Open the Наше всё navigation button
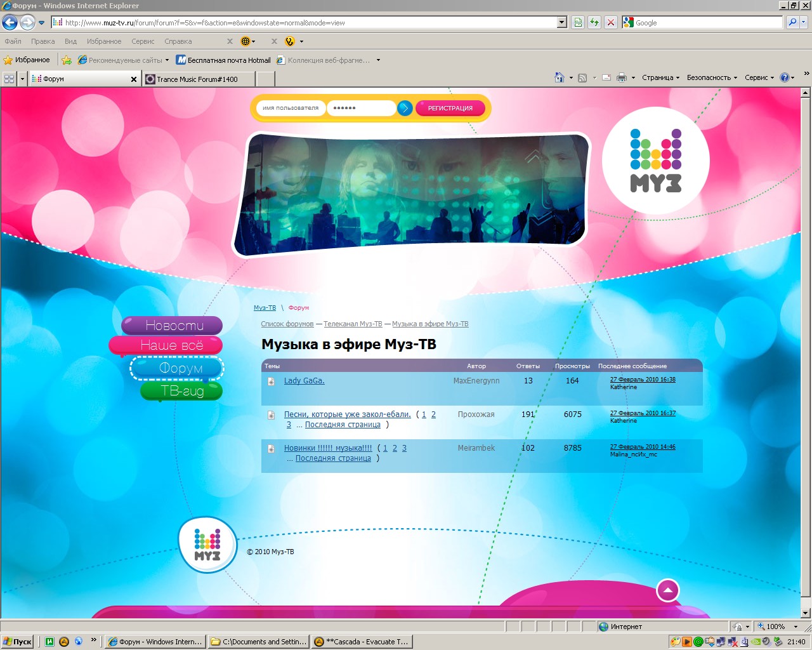 click(x=166, y=345)
